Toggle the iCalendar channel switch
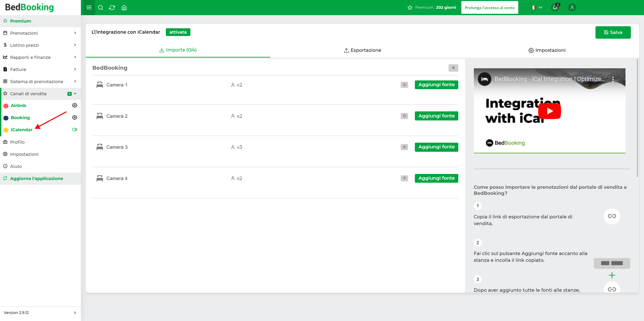644x321 pixels. (75, 130)
